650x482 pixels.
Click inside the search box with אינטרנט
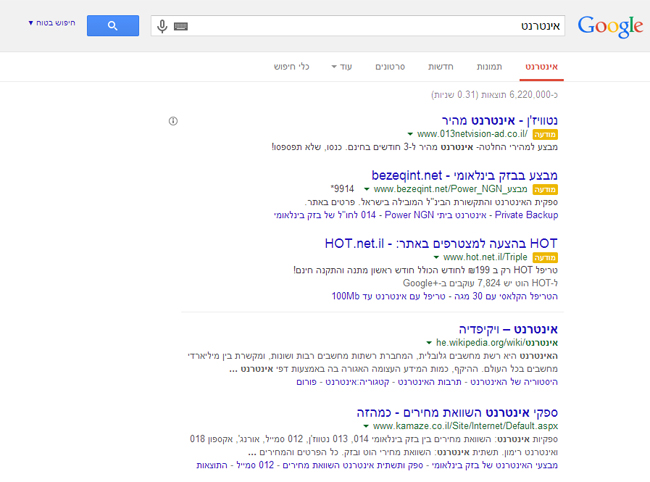[x=357, y=26]
